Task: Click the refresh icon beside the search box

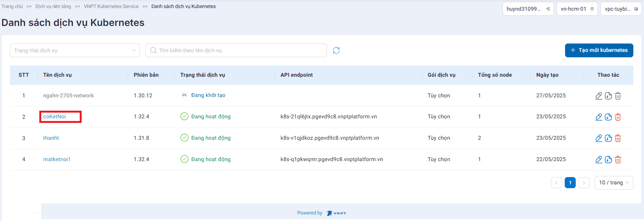Action: 336,50
